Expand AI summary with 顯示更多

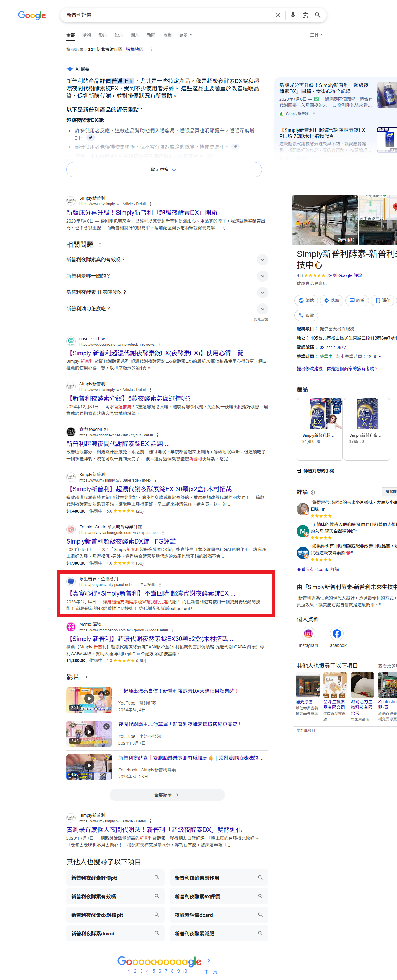(x=164, y=170)
